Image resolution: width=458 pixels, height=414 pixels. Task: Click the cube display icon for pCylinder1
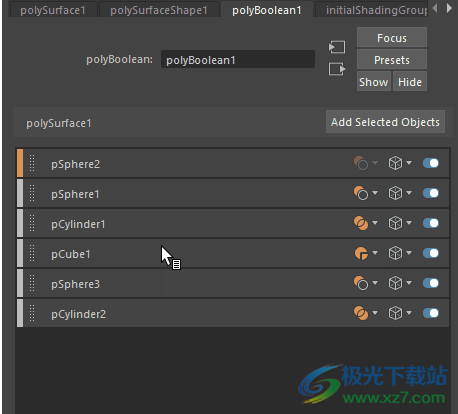(x=395, y=223)
